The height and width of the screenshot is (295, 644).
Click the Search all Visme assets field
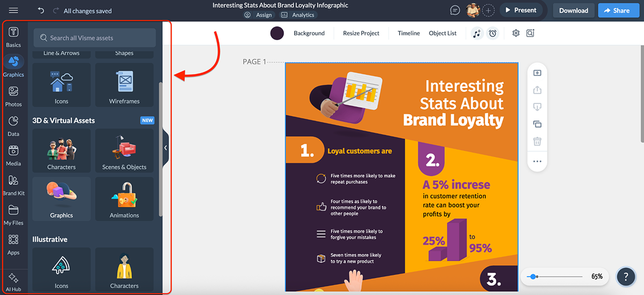point(94,38)
